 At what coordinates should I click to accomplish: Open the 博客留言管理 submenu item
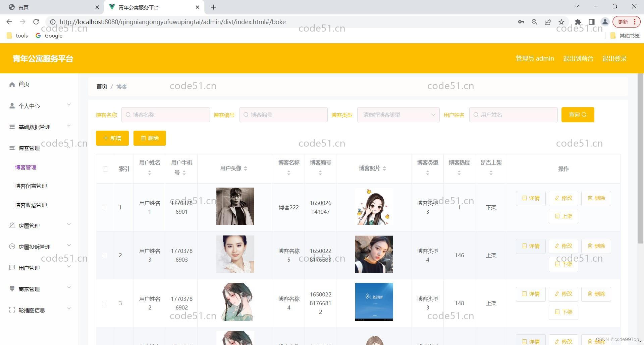(x=31, y=186)
